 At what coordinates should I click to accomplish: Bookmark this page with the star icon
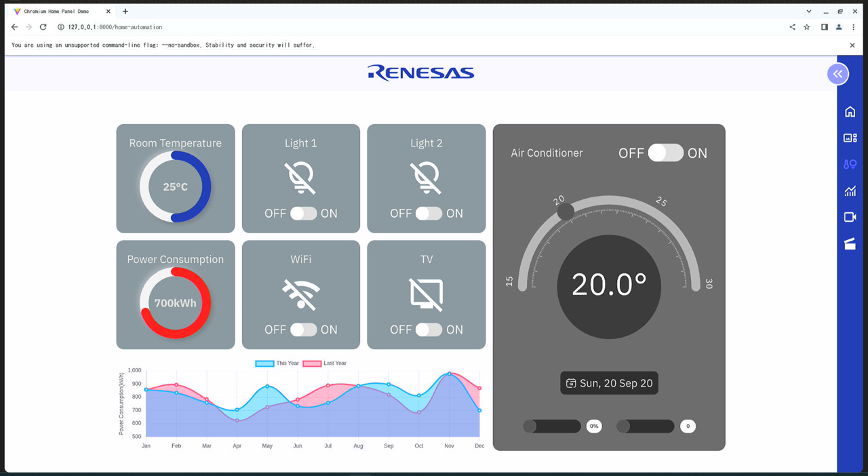[807, 27]
